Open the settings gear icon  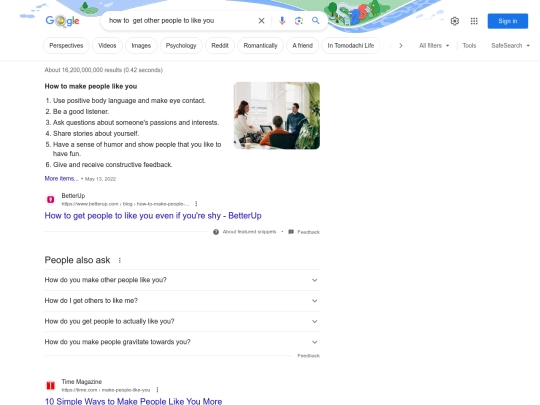[x=455, y=21]
